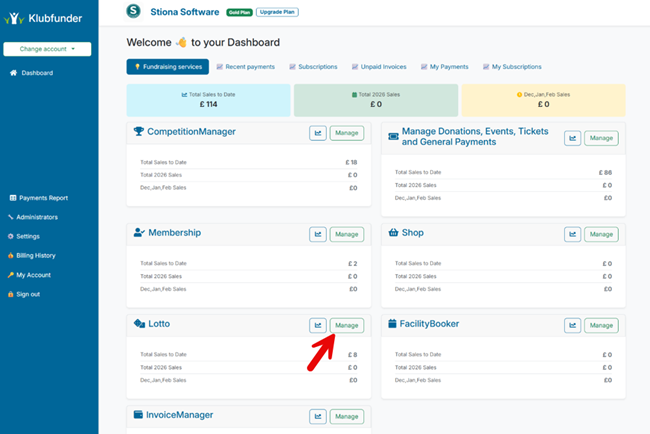Open Lotto chart icon
650x434 pixels.
point(318,325)
